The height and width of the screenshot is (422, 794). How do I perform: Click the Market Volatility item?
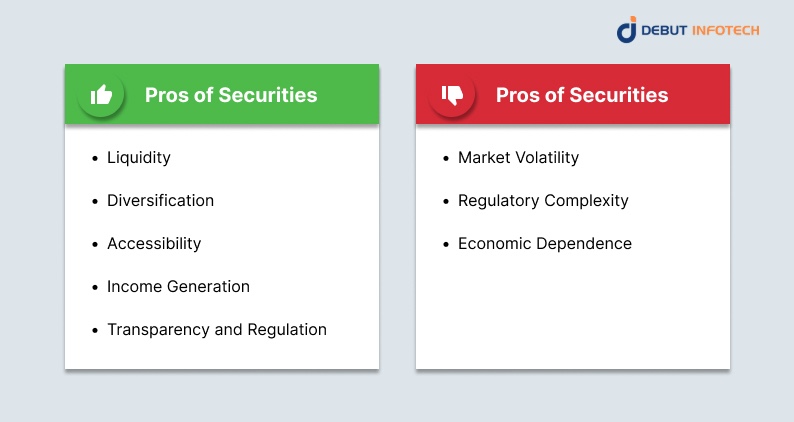coord(518,158)
